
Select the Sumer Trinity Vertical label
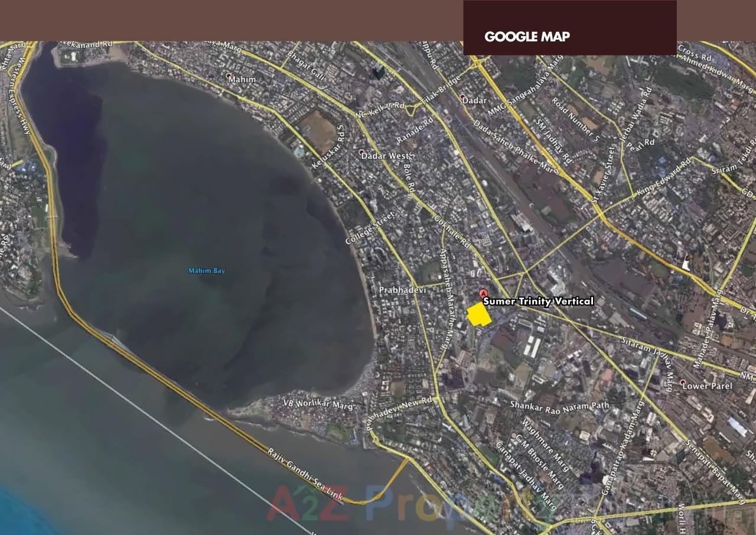tap(538, 301)
